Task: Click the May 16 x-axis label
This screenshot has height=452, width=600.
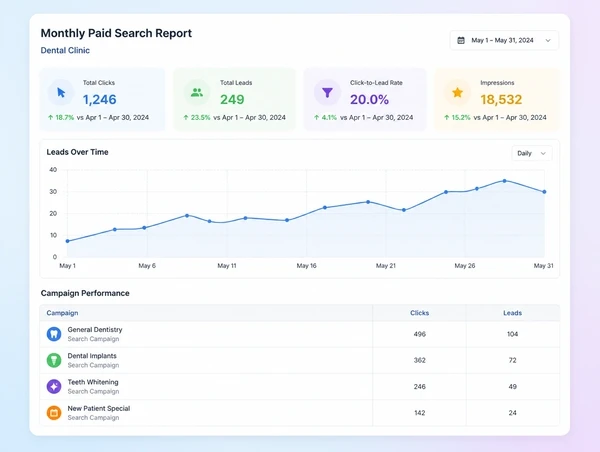Action: (307, 266)
